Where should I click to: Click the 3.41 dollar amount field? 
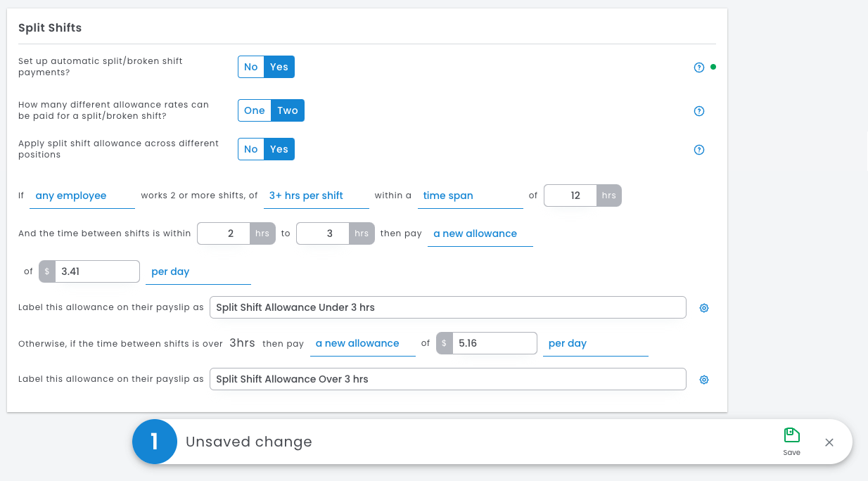[97, 271]
